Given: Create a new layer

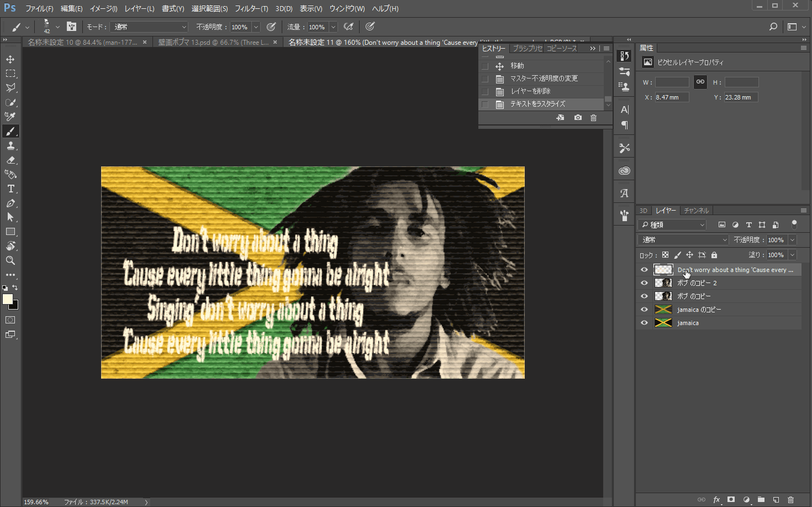Looking at the screenshot, I should click(x=776, y=500).
